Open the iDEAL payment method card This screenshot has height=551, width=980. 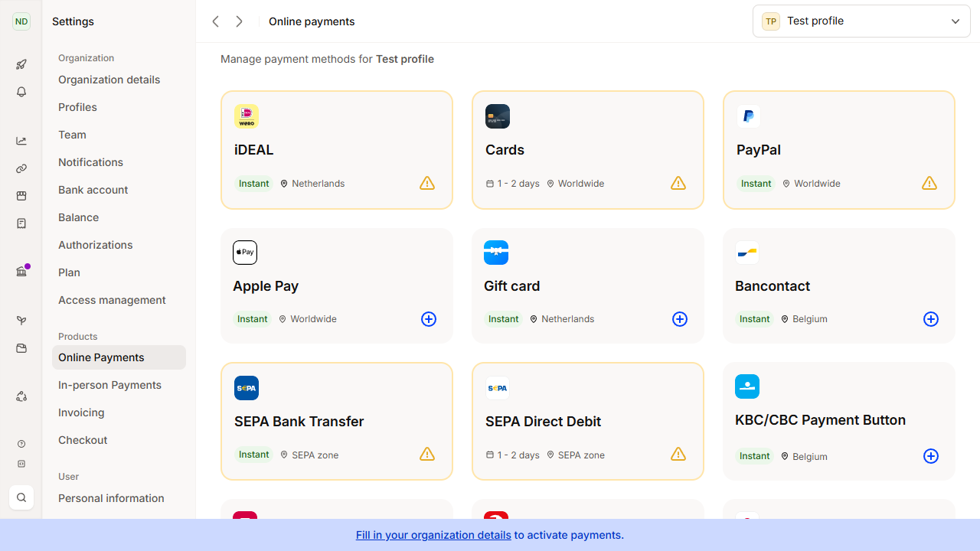337,150
